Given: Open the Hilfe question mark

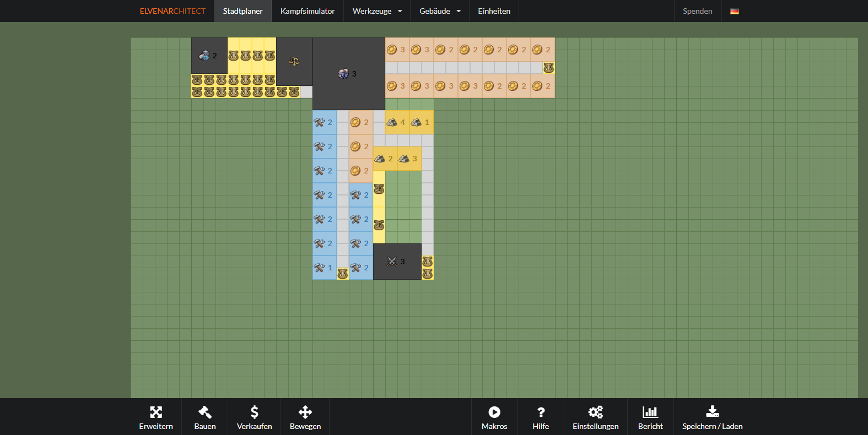Looking at the screenshot, I should click(541, 412).
